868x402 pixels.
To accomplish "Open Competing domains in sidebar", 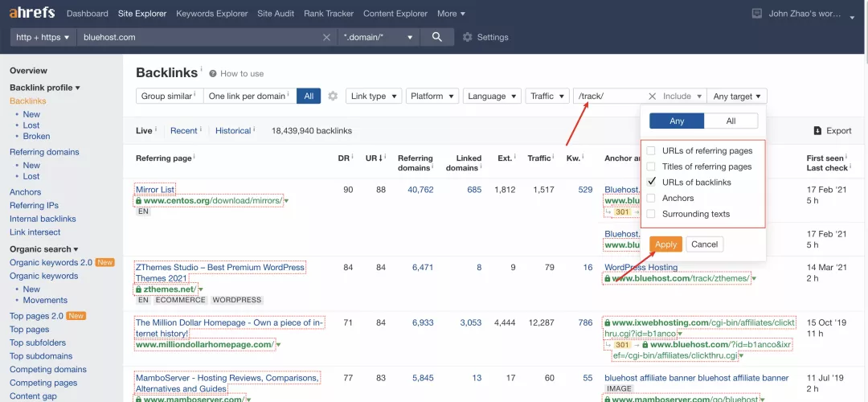I will pos(48,369).
